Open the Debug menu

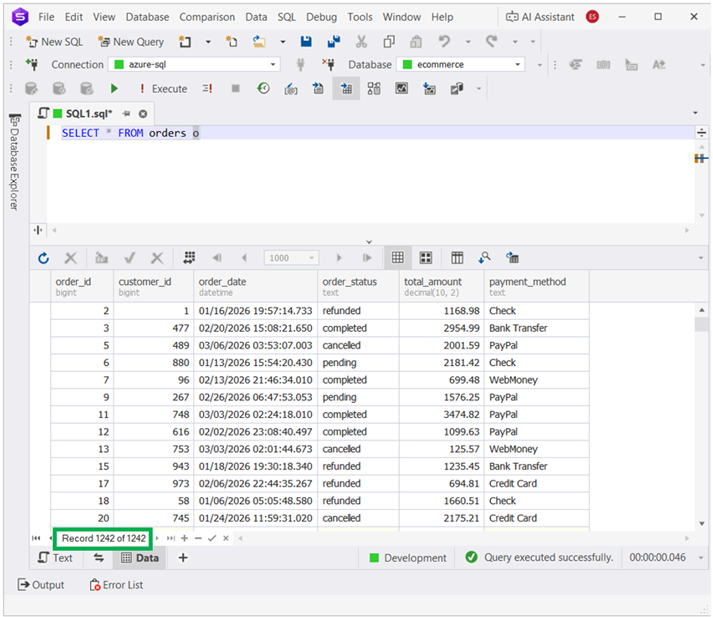click(321, 17)
